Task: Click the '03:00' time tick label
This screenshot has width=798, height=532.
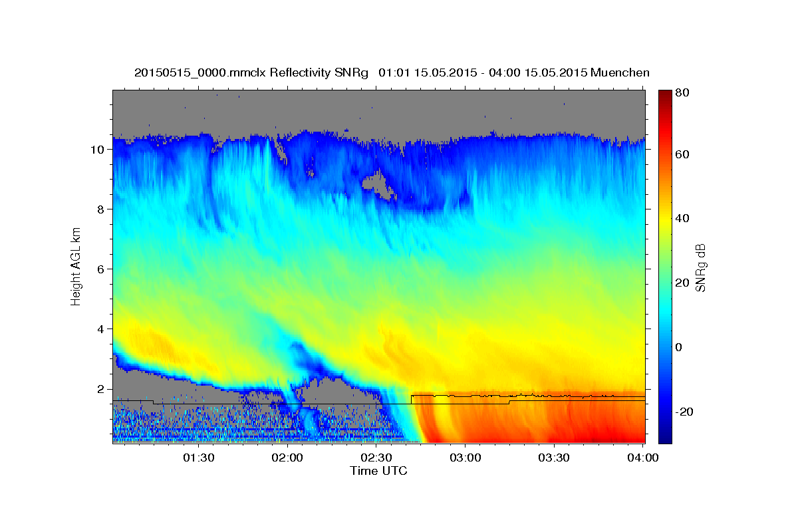Action: [465, 458]
